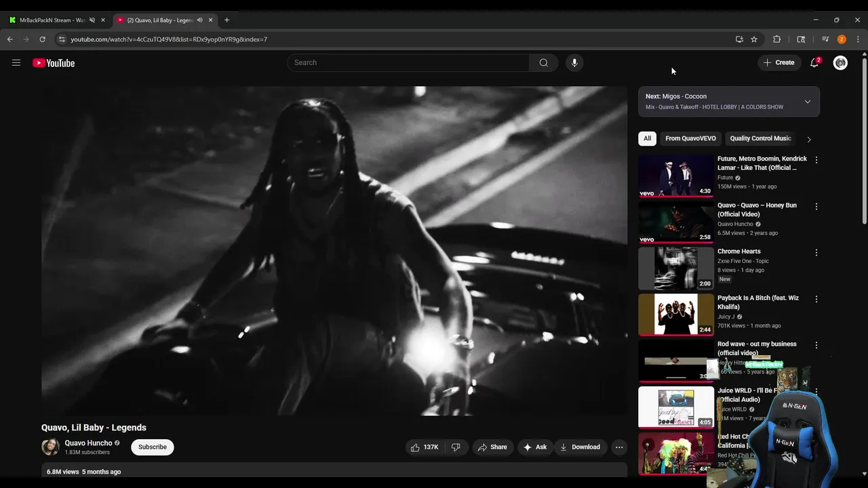
Task: Install or cast icon in address bar
Action: tap(739, 39)
